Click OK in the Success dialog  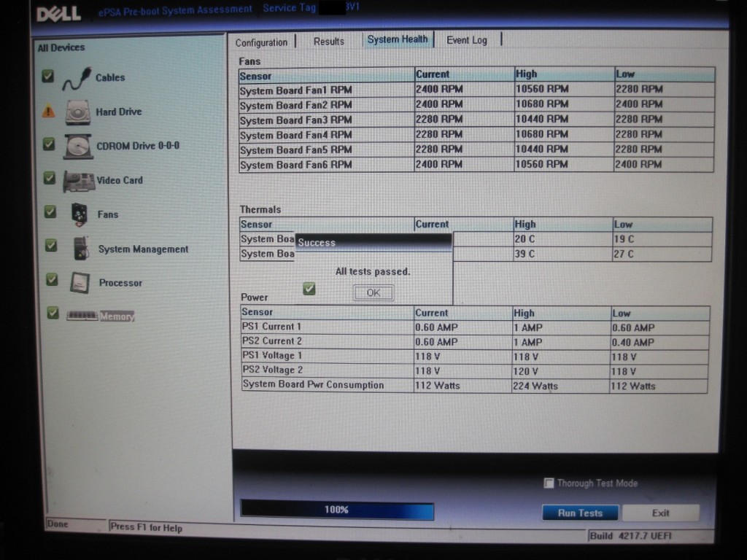pyautogui.click(x=373, y=292)
